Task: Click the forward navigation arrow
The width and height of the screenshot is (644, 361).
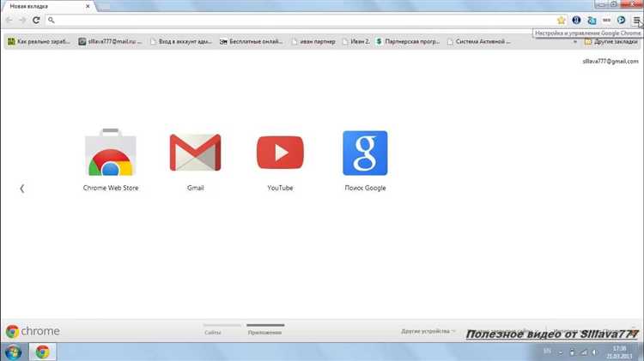Action: point(22,20)
